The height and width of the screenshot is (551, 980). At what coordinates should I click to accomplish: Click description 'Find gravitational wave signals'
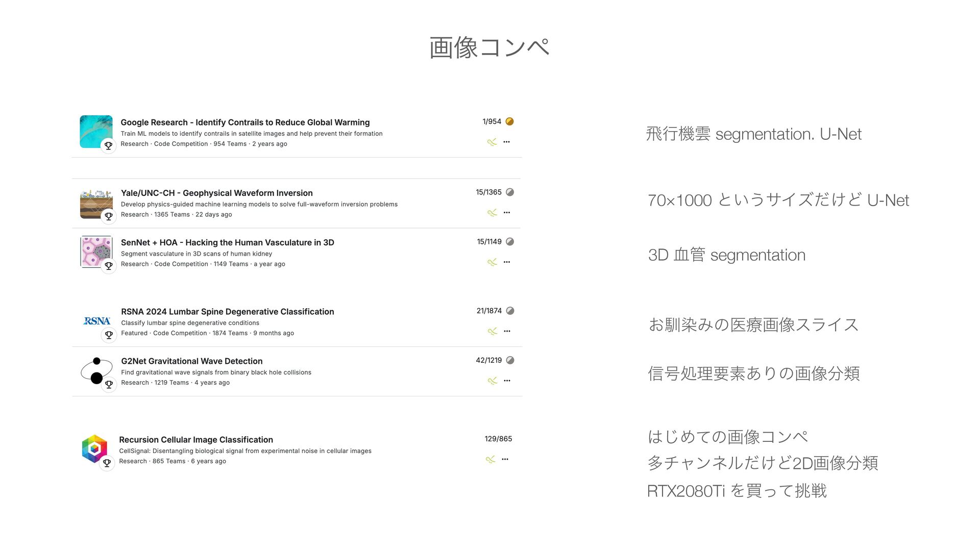click(x=216, y=372)
